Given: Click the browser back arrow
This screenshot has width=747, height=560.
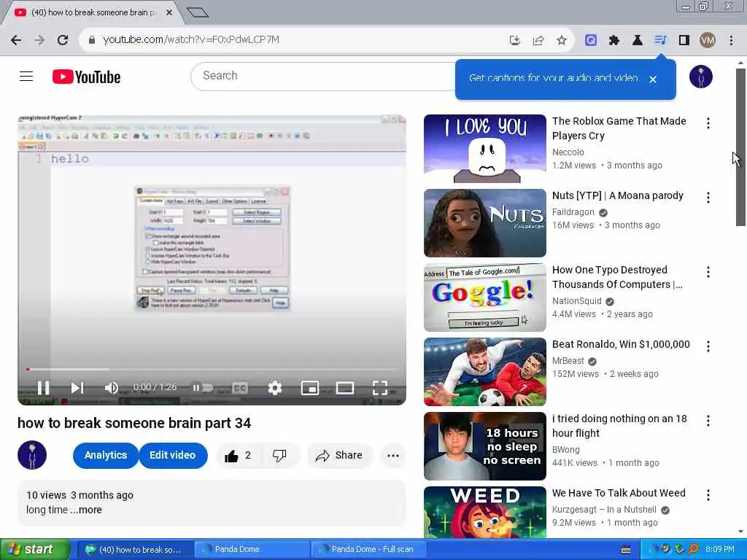Looking at the screenshot, I should pos(16,40).
